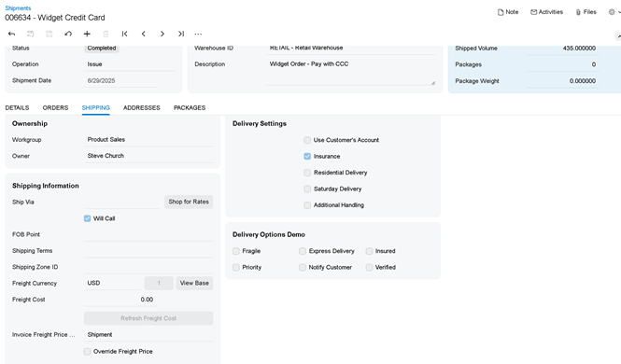Viewport: 621px width, 364px height.
Task: Select the Shipping tab
Action: (96, 107)
